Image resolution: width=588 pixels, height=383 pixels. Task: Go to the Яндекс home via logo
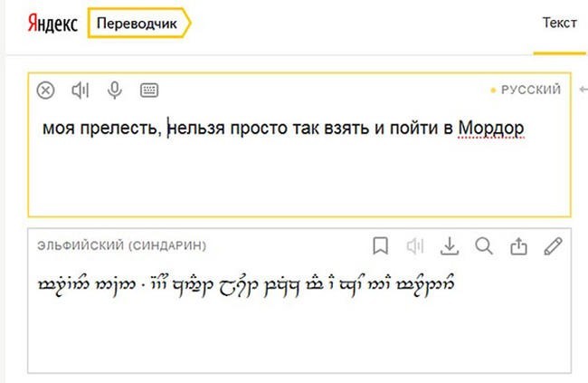pos(52,24)
